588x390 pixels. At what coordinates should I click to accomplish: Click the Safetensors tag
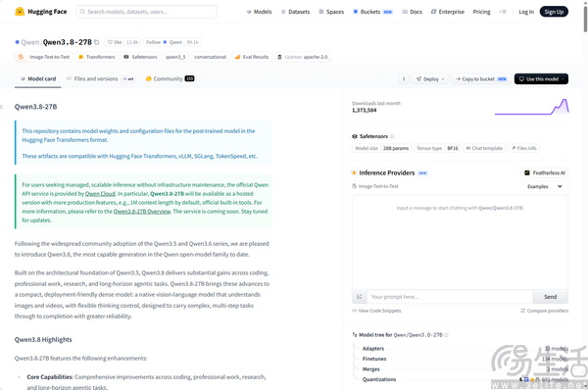140,57
